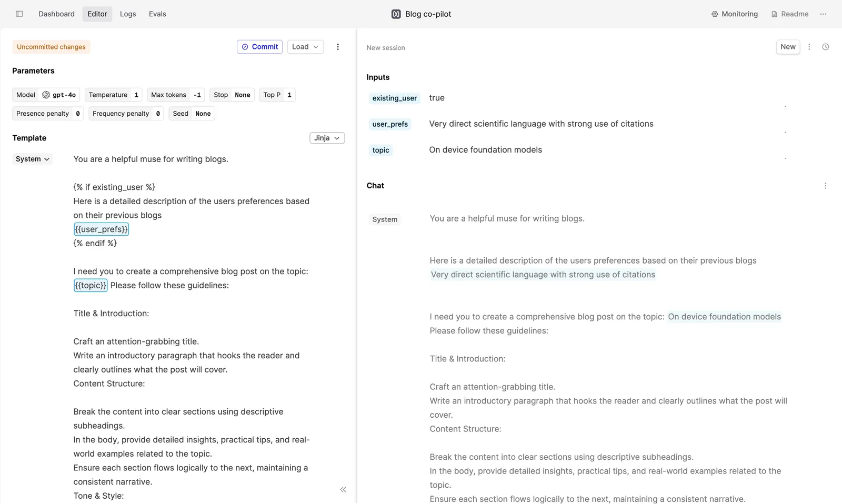Set the Stop parameter

[232, 95]
